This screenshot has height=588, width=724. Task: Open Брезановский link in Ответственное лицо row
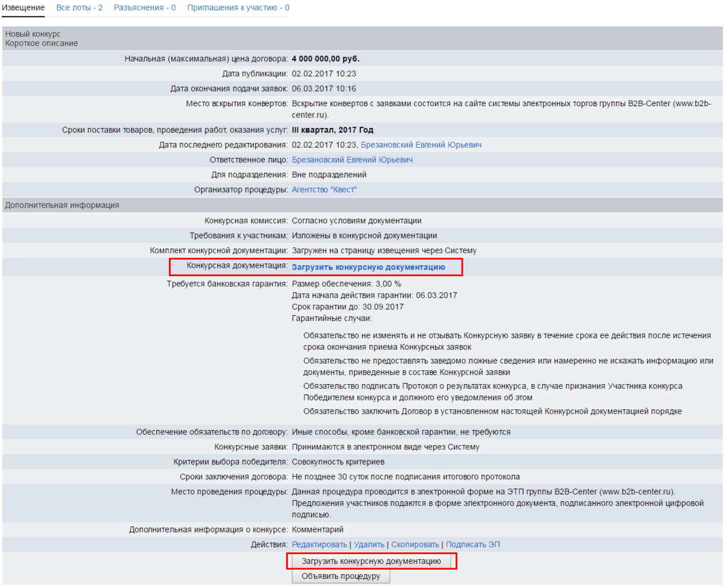[352, 160]
